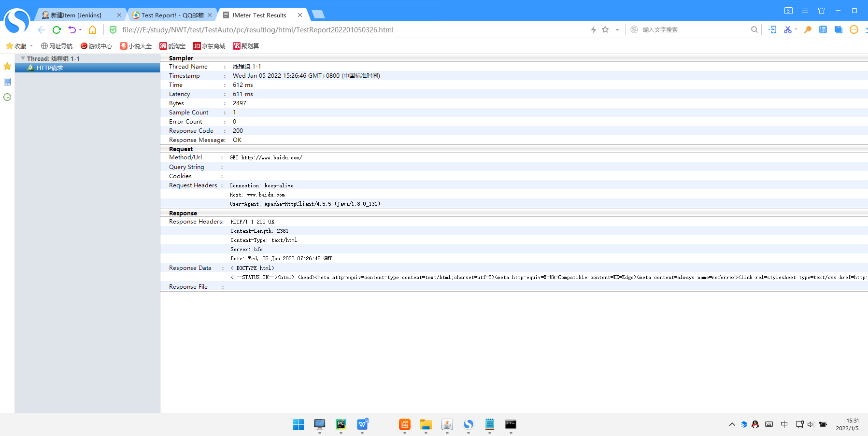
Task: Open the undo closed-tab dropdown arrow
Action: [x=80, y=30]
